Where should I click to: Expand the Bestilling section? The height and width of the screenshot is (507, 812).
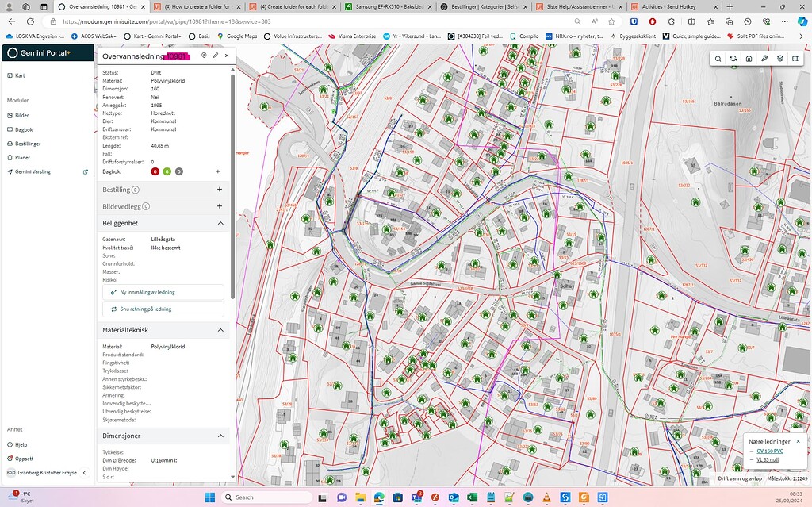[220, 190]
